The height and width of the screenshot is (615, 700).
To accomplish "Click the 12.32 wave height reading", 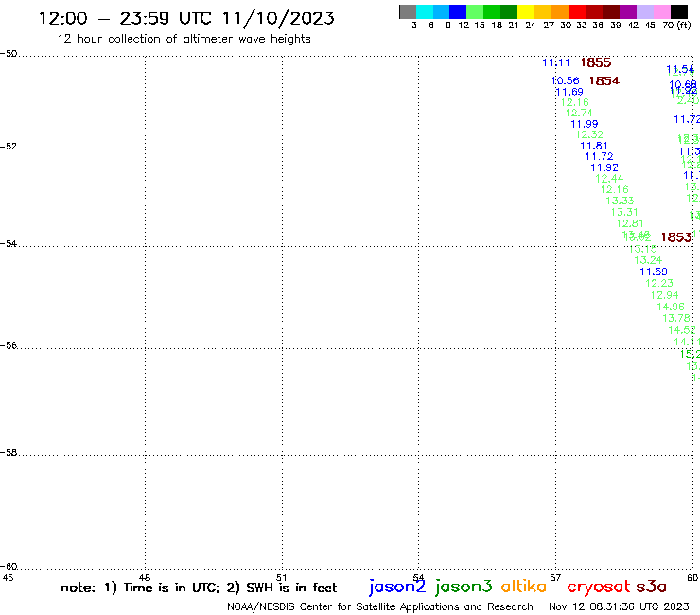I will click(x=589, y=134).
